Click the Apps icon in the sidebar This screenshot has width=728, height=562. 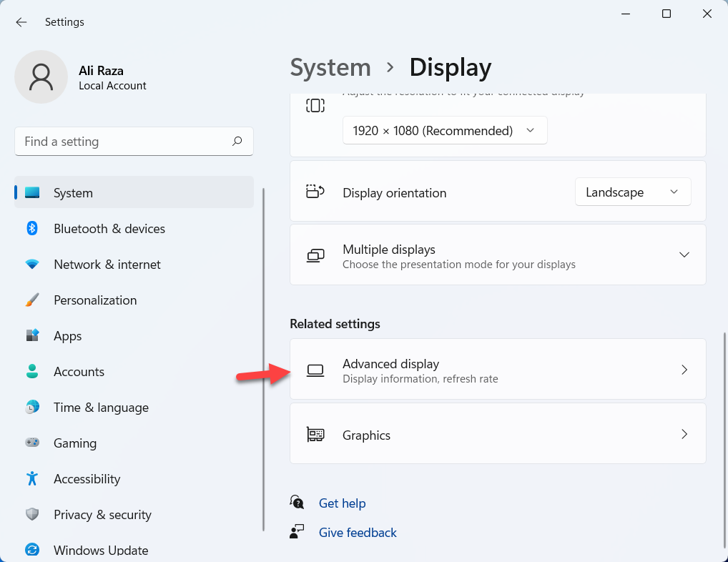[32, 335]
